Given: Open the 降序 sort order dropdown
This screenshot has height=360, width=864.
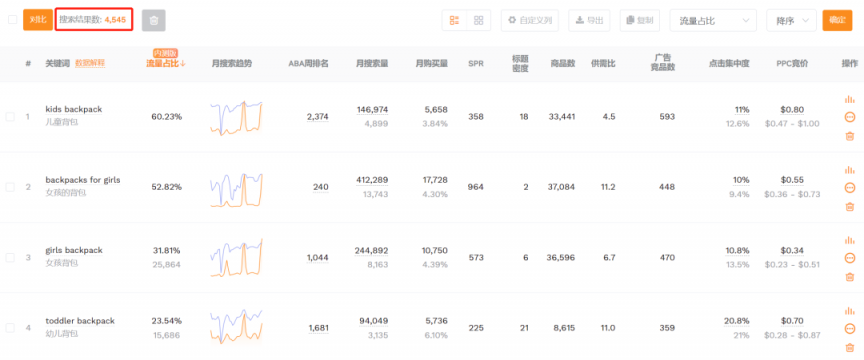Looking at the screenshot, I should 791,20.
